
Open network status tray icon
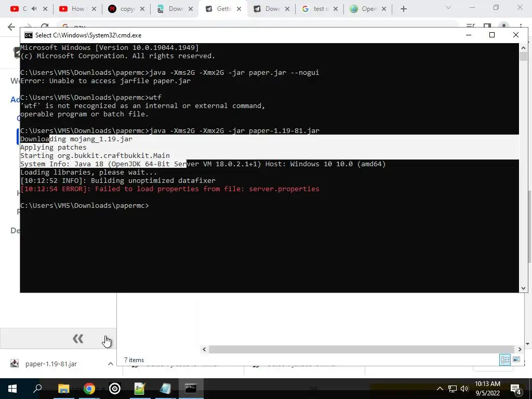click(x=453, y=389)
